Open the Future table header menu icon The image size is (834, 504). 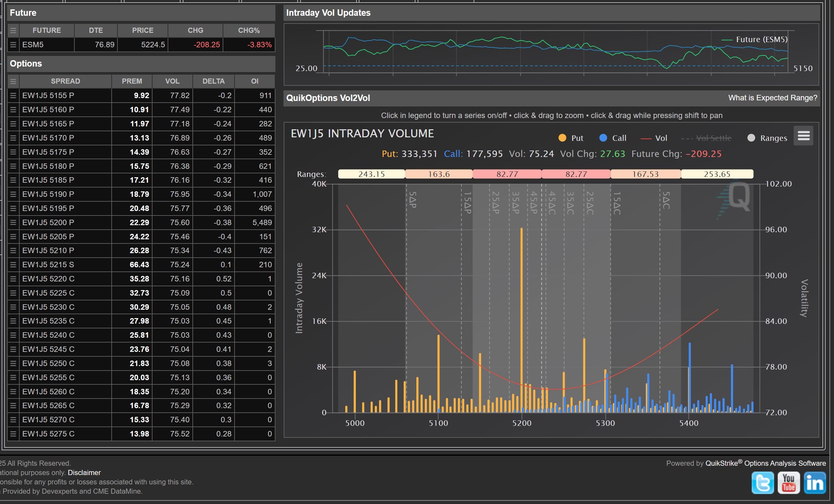pyautogui.click(x=13, y=31)
